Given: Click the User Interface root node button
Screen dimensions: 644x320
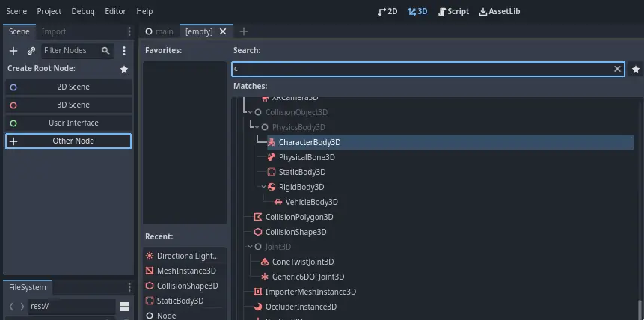Looking at the screenshot, I should coord(73,123).
